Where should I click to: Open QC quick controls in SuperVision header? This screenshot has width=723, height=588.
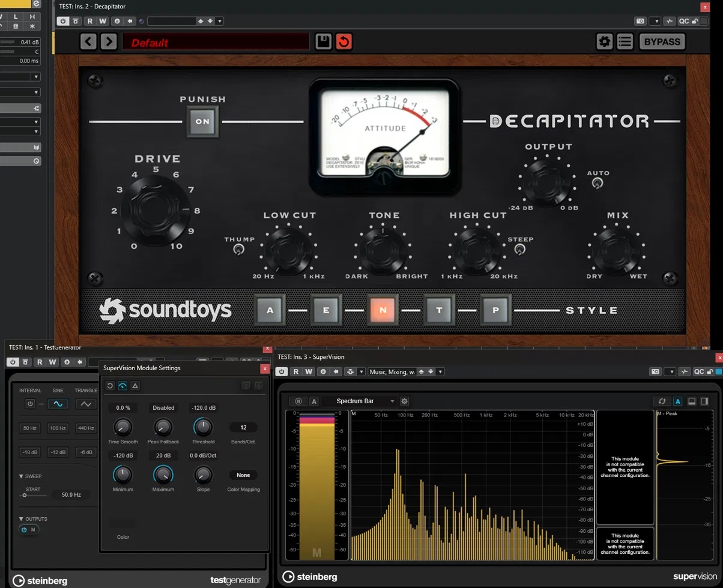click(x=699, y=371)
